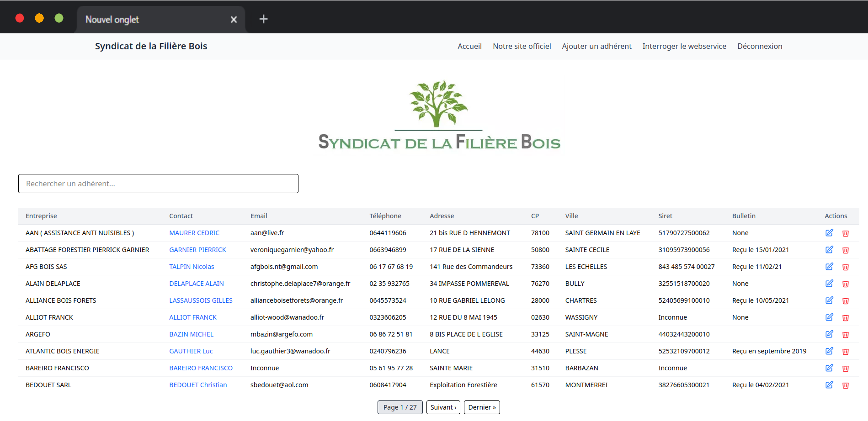Remove ALLIOT FRANCK using trash icon
Screen dimensions: 868x421
click(846, 318)
